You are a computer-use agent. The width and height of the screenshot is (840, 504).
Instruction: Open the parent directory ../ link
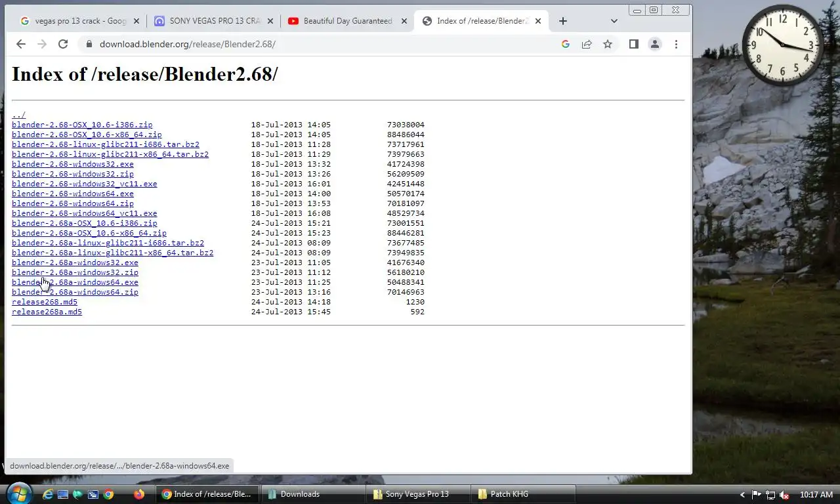18,115
